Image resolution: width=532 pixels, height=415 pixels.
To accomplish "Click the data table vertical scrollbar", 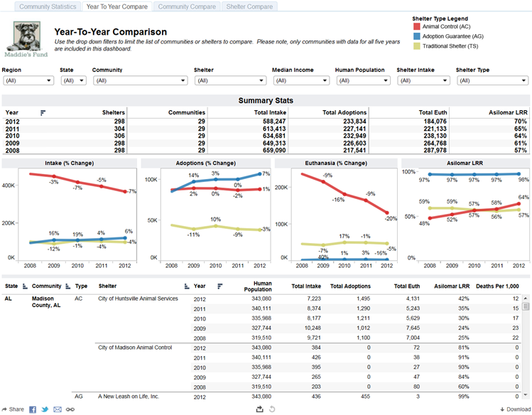I will pyautogui.click(x=526, y=346).
